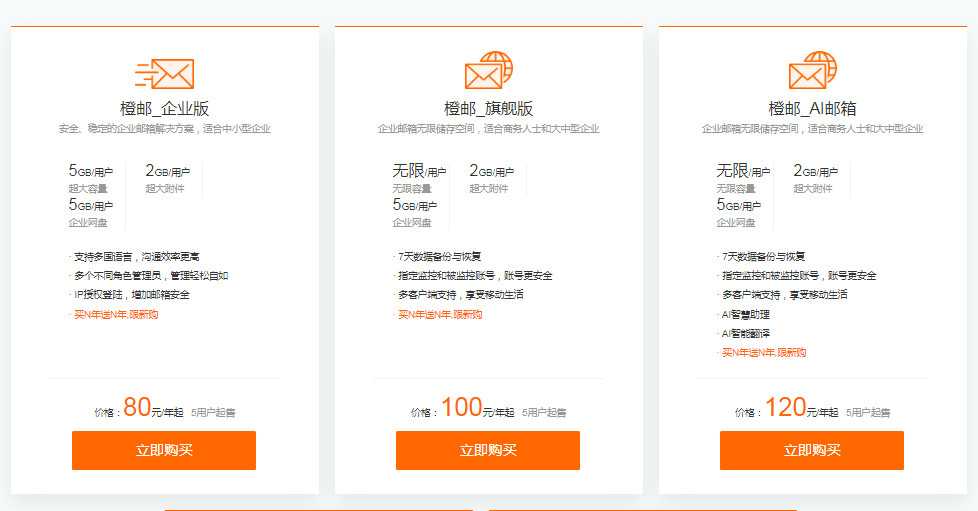
Task: Open the 橙邮_企业版 plan title
Action: tap(164, 109)
